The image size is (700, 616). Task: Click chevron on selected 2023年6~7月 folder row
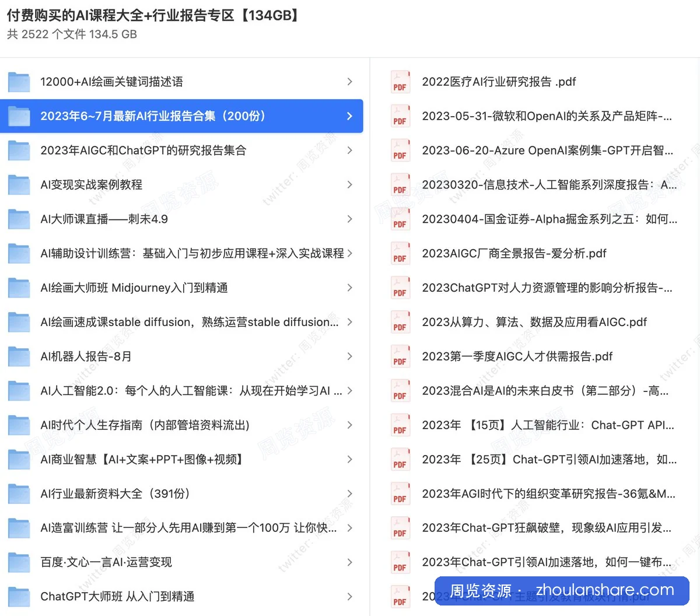pyautogui.click(x=349, y=116)
